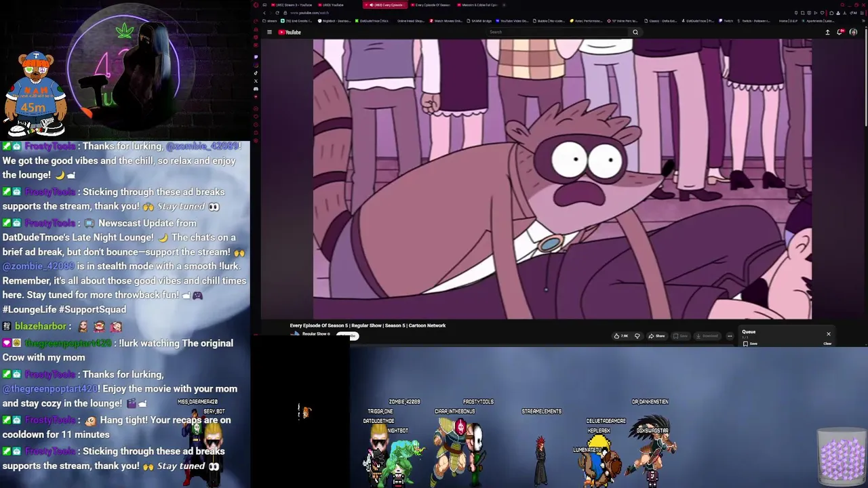The image size is (868, 488).
Task: Click the video Share button
Action: pos(656,336)
